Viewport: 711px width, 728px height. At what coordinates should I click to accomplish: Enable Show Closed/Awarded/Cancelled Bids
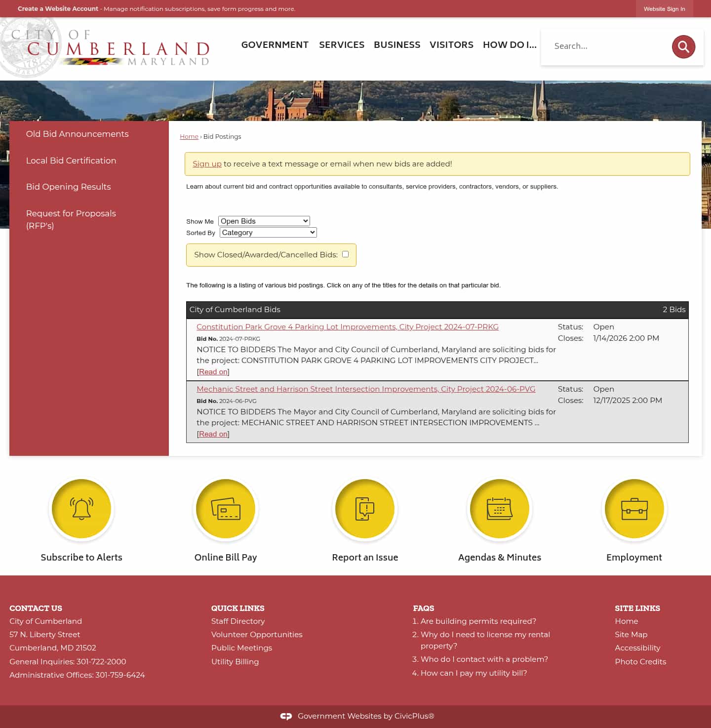coord(345,254)
